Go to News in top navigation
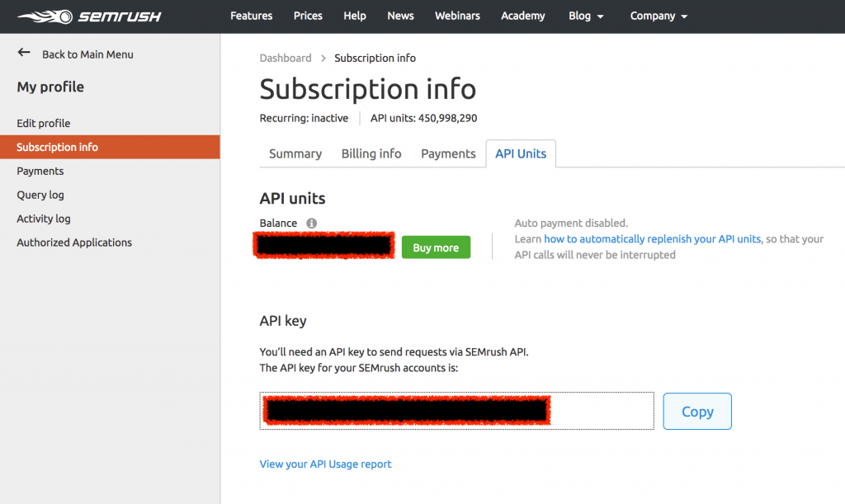Viewport: 845px width, 504px height. 400,16
